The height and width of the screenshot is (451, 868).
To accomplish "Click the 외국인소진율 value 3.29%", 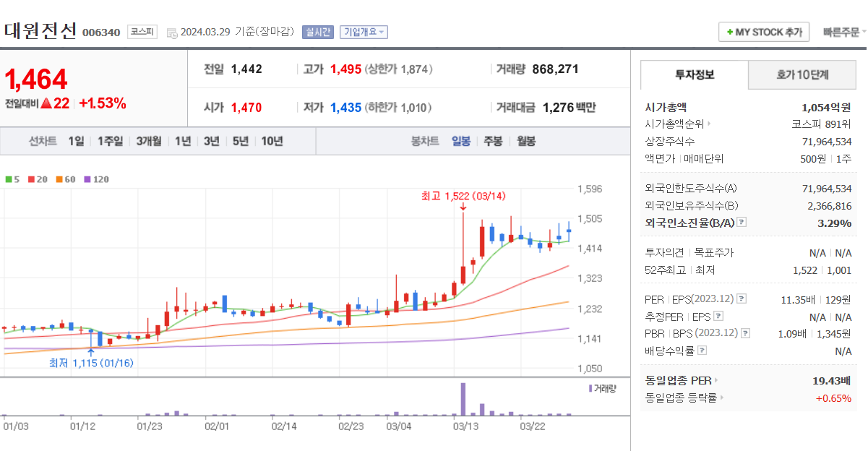I will click(834, 223).
